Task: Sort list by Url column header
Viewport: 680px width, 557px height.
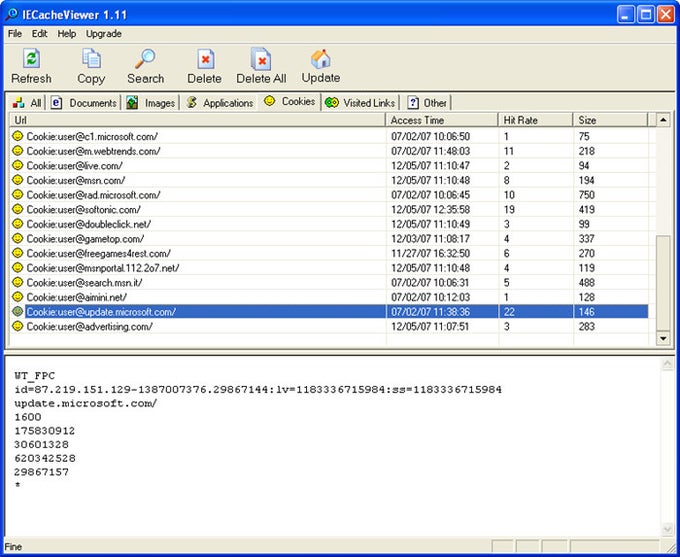Action: coord(197,120)
